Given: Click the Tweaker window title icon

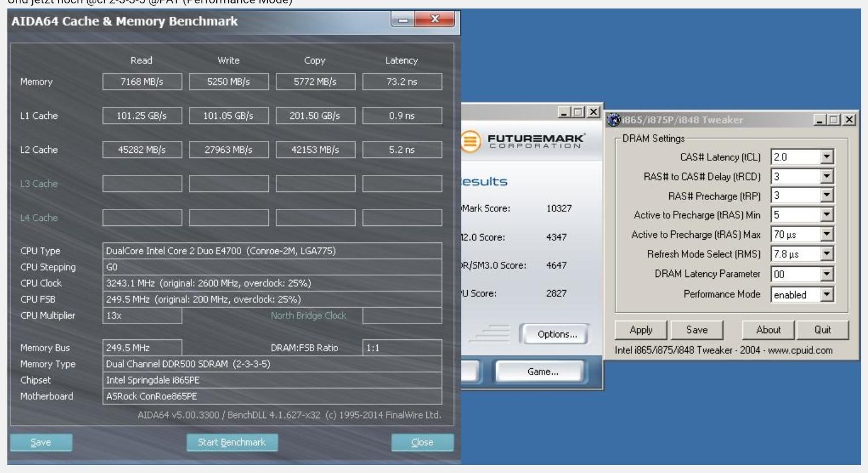Looking at the screenshot, I should [x=613, y=120].
